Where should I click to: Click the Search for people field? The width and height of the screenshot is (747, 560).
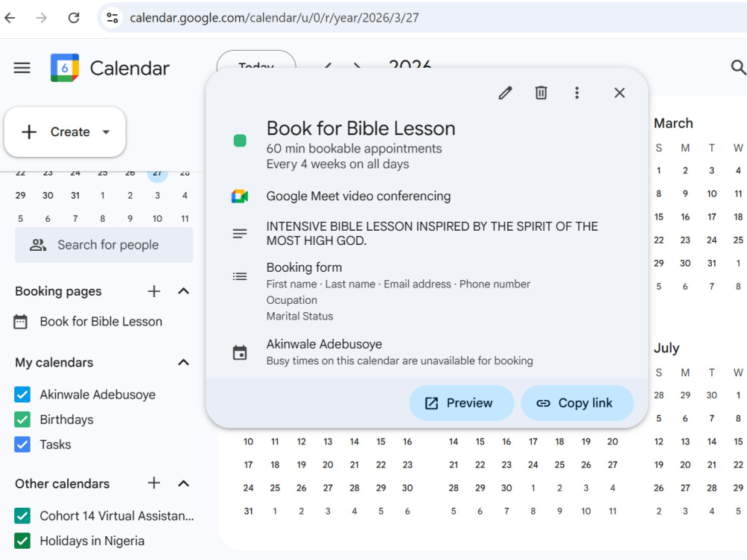coord(104,245)
